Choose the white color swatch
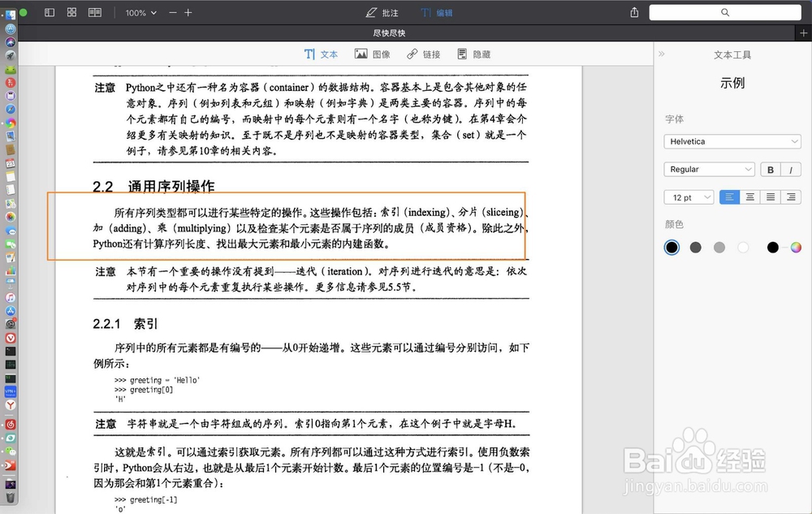812x514 pixels. click(743, 248)
